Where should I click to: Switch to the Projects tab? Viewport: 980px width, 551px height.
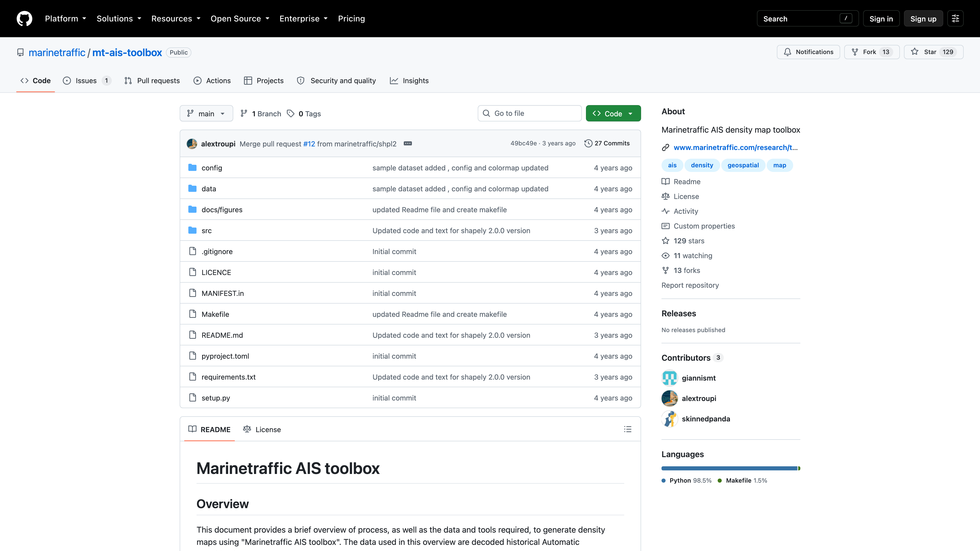264,81
